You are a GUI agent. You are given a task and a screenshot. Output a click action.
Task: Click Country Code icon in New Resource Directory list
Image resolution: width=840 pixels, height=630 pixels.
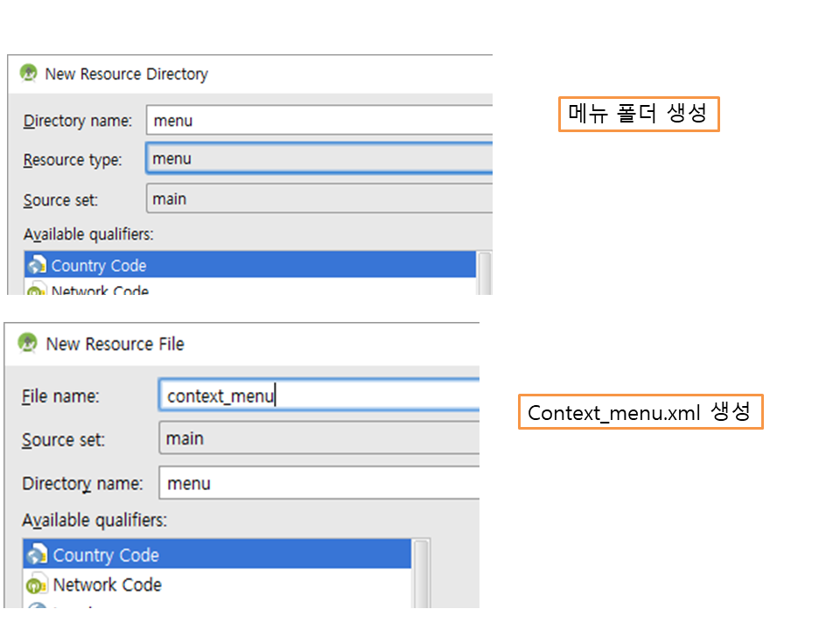pos(37,265)
